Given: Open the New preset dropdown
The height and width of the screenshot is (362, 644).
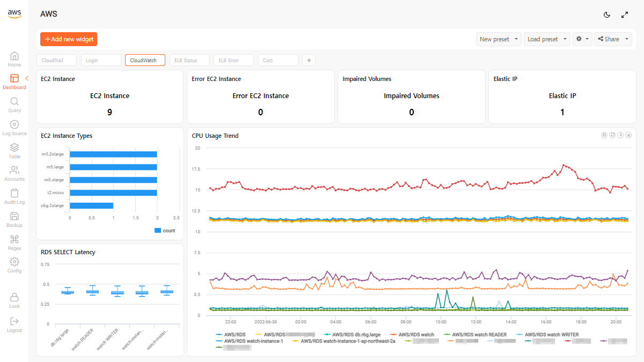Looking at the screenshot, I should (499, 39).
